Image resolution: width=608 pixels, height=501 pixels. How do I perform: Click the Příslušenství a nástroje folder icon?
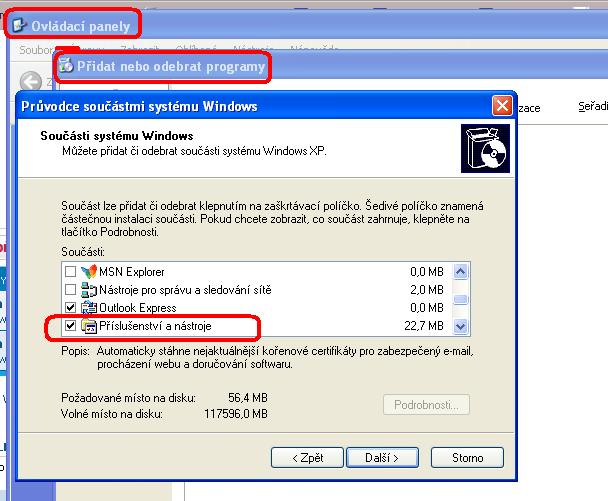pos(89,326)
